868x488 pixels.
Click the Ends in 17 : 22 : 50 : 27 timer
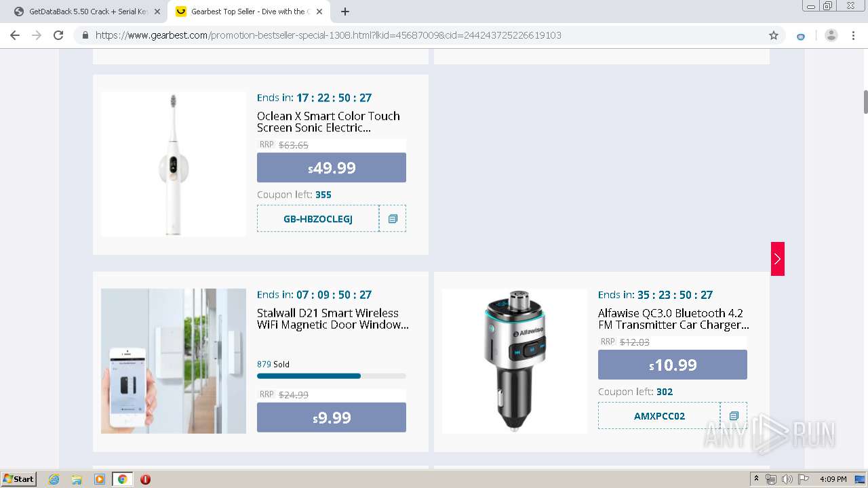314,98
